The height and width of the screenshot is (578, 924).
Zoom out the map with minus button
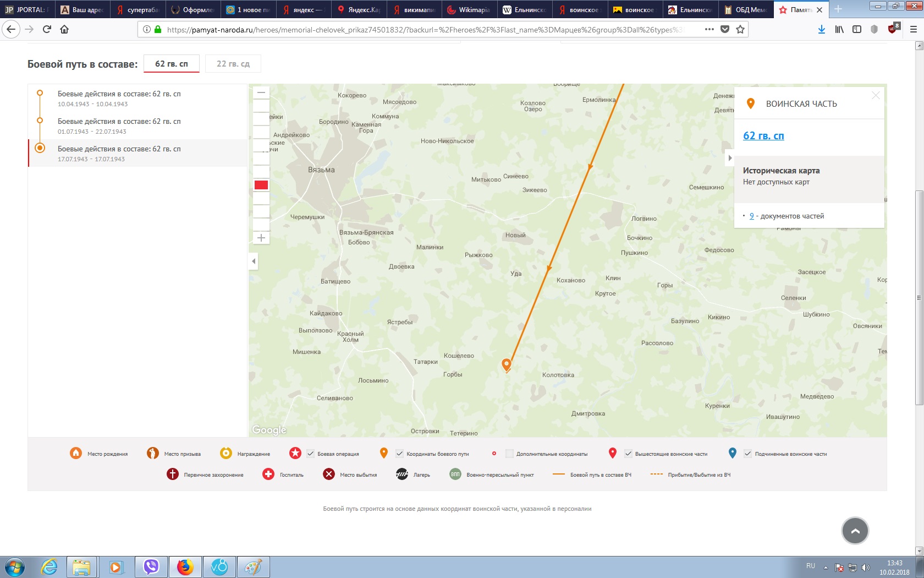tap(261, 92)
